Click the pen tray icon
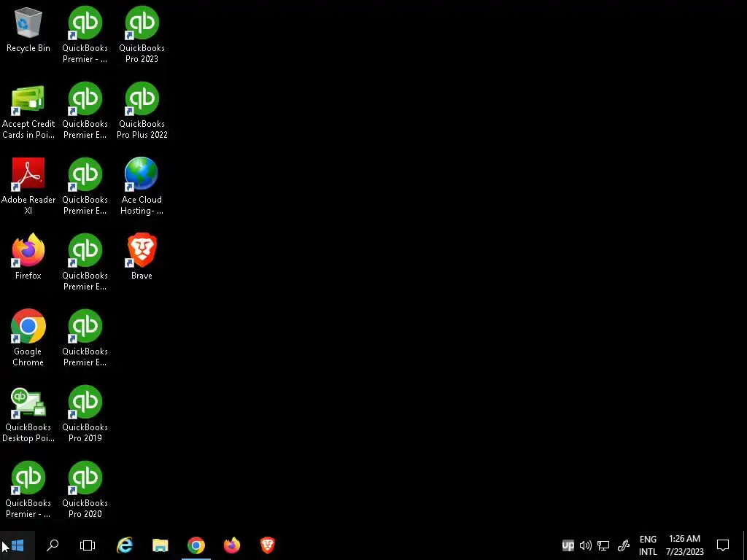The width and height of the screenshot is (747, 560). 624,545
